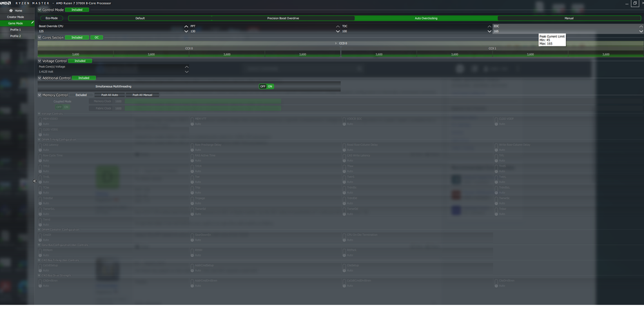Decrease EDC value with down arrow
This screenshot has height=330, width=644.
[641, 31]
